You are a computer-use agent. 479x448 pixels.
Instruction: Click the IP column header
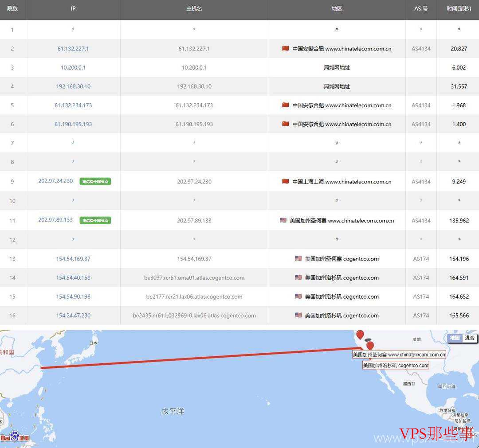click(73, 8)
